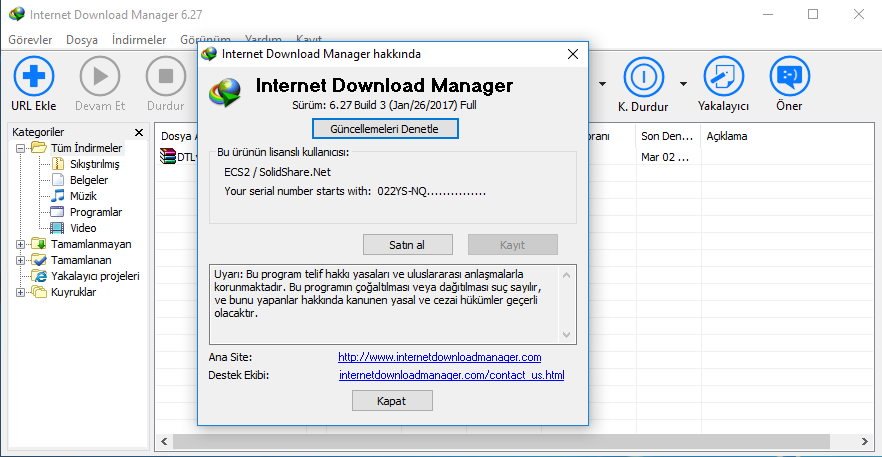
Task: Expand the Tamamlanan tree node
Action: pyautogui.click(x=21, y=260)
